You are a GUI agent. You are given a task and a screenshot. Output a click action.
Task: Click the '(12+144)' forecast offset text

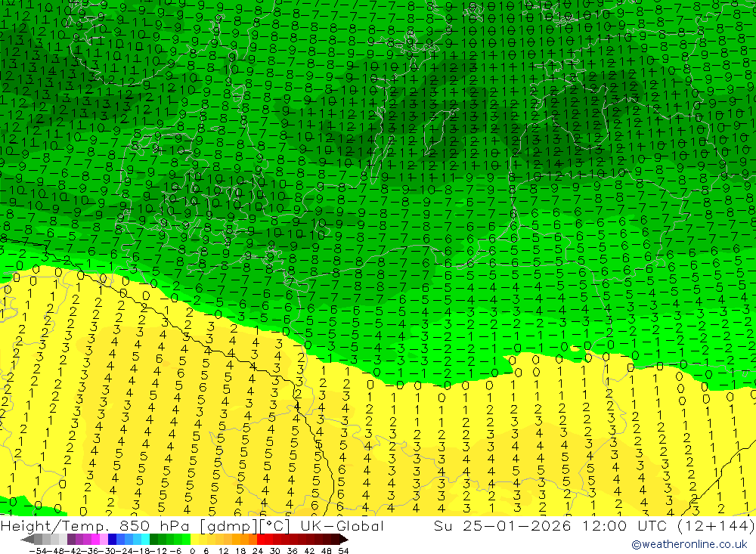[716, 525]
